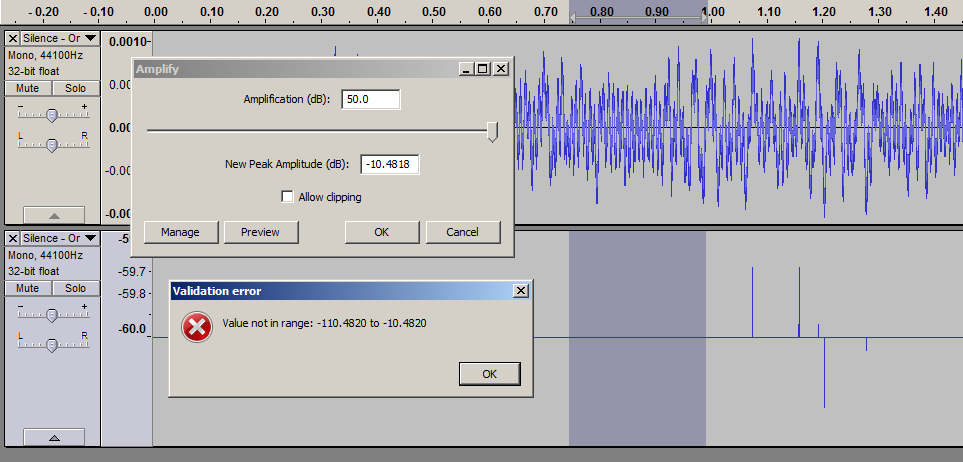Image resolution: width=963 pixels, height=462 pixels.
Task: Close the first Silence track with X
Action: [x=13, y=38]
